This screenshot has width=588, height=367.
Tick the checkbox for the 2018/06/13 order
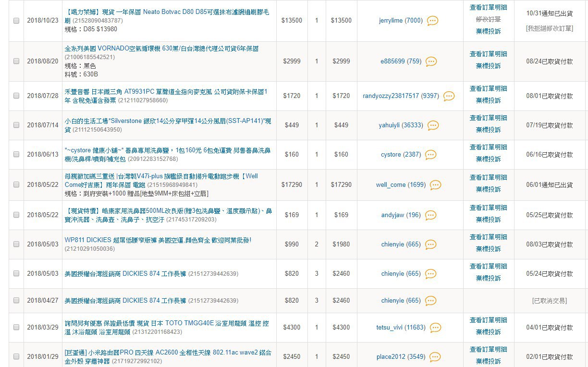coord(16,154)
